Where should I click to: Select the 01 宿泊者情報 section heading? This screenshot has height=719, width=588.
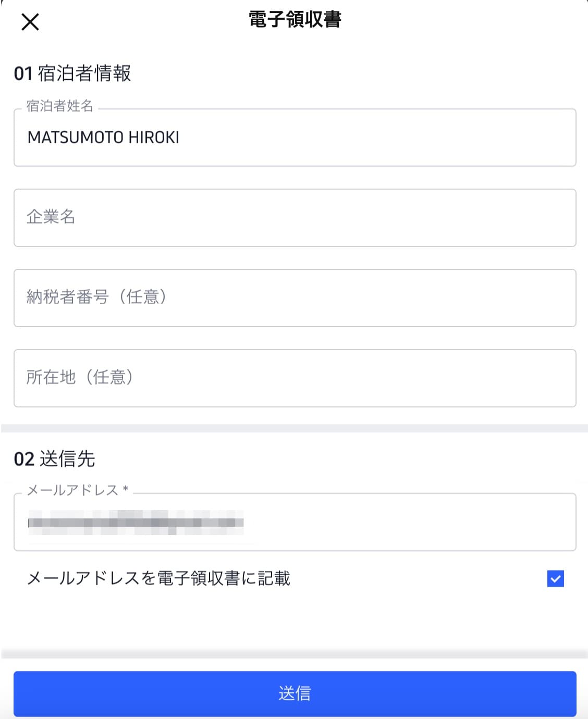tap(72, 73)
